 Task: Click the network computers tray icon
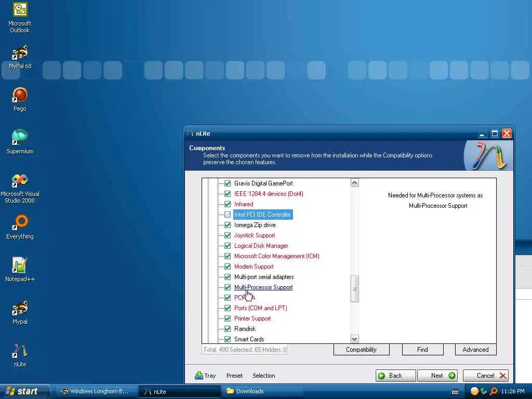tap(484, 391)
